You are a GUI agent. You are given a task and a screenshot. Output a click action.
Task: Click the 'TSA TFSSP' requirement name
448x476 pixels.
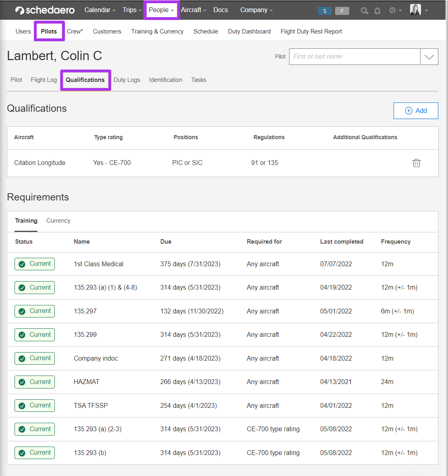pos(91,405)
